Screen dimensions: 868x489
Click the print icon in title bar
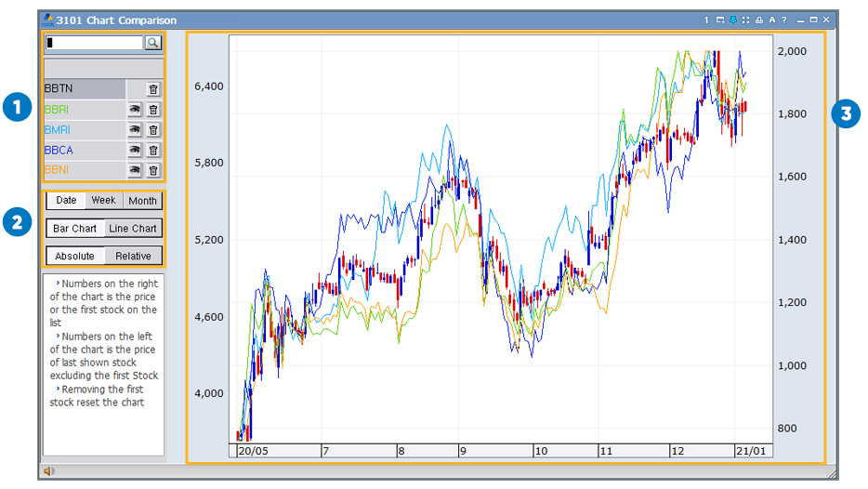pyautogui.click(x=759, y=20)
